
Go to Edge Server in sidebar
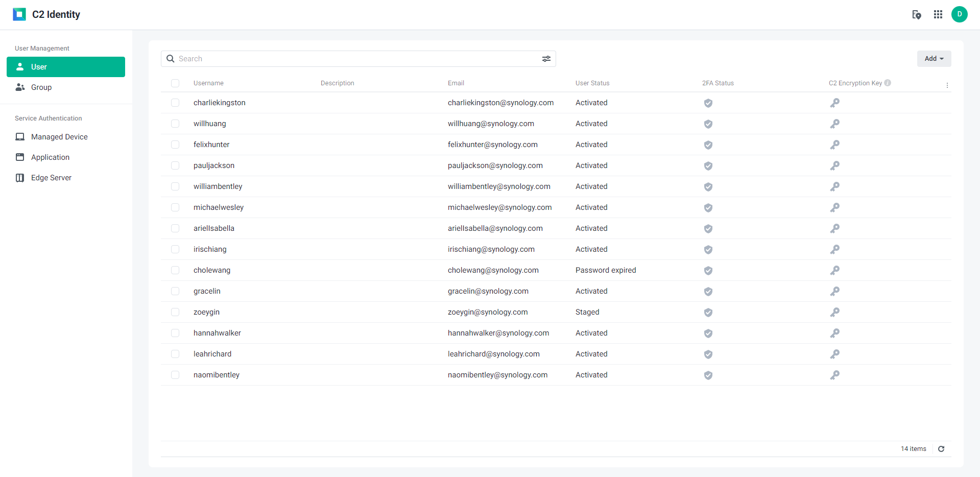pyautogui.click(x=66, y=178)
